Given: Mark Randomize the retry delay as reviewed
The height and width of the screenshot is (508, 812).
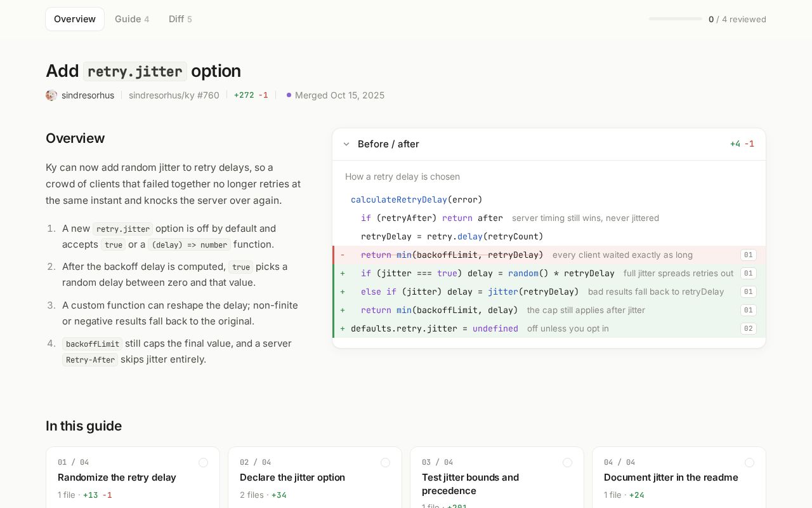Looking at the screenshot, I should pyautogui.click(x=203, y=462).
